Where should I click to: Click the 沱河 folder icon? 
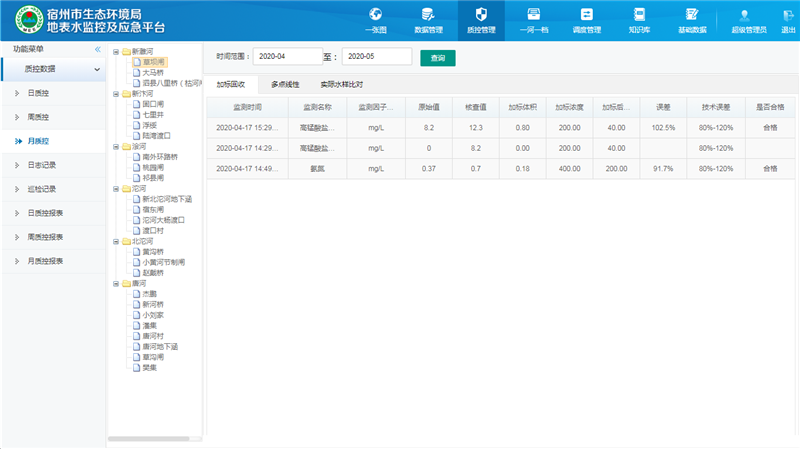[x=126, y=189]
